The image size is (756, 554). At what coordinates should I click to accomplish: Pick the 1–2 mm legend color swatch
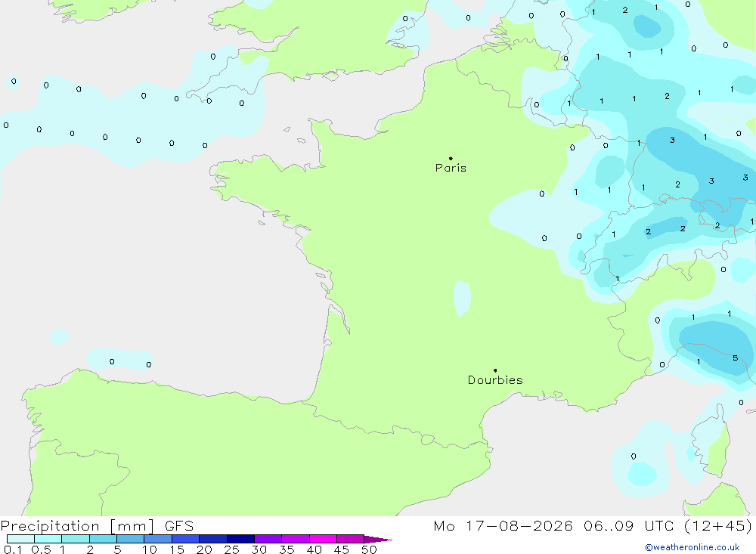point(76,539)
